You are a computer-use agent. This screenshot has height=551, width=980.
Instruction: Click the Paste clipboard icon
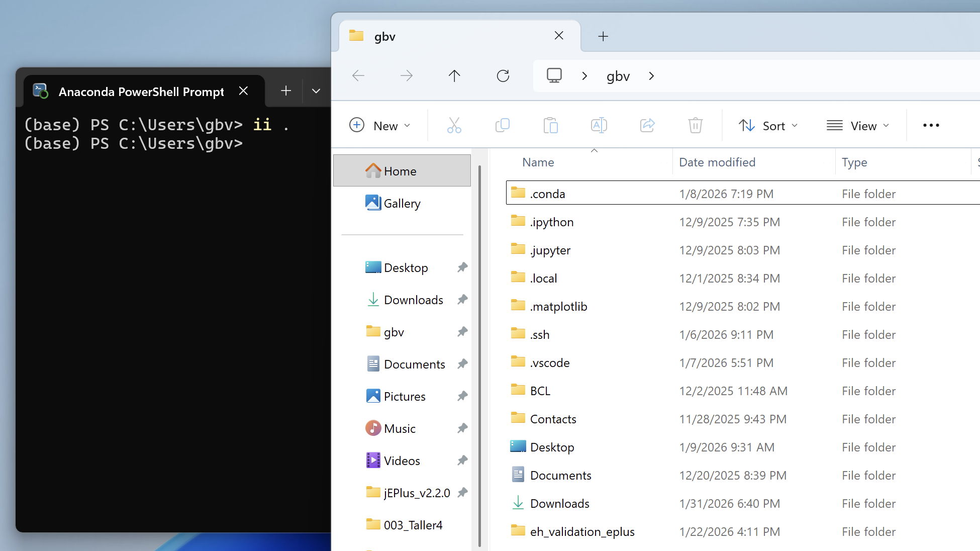click(550, 125)
